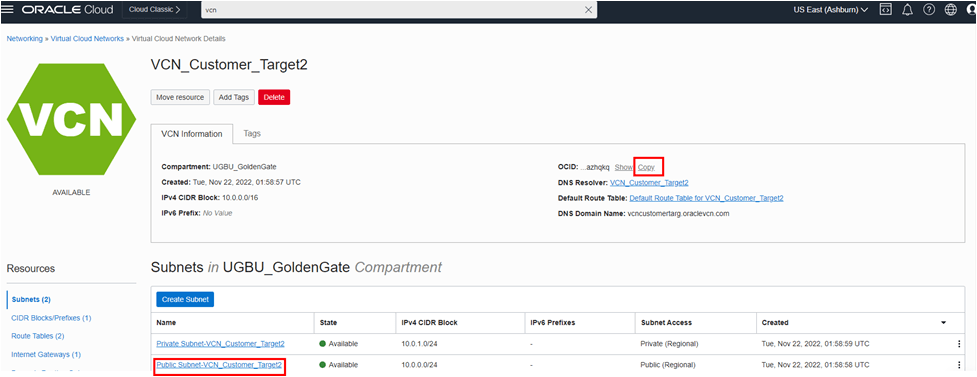
Task: Switch to the VCN Information tab
Action: pos(191,134)
